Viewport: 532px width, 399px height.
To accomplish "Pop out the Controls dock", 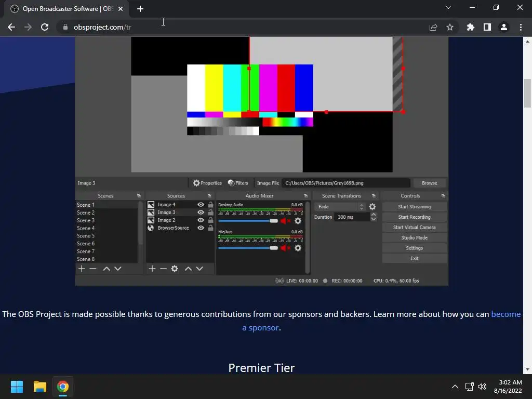I will (443, 196).
